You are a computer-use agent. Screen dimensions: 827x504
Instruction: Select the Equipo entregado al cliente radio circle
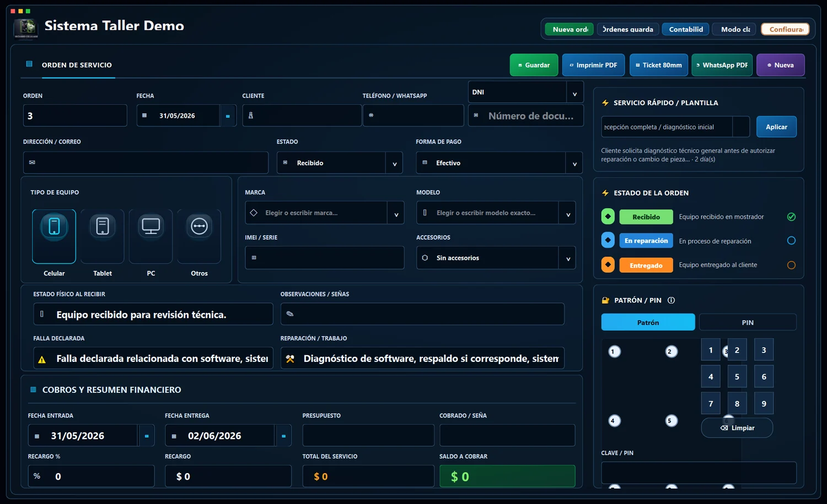pyautogui.click(x=791, y=265)
